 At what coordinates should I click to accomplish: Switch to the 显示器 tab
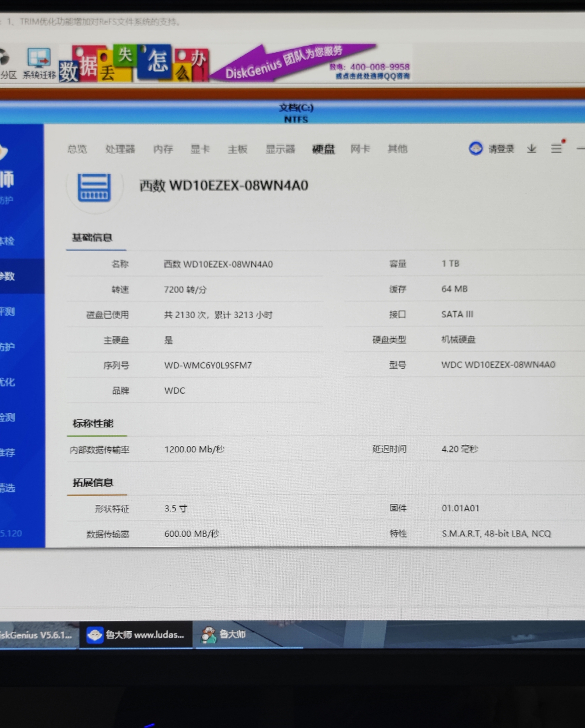tap(280, 149)
